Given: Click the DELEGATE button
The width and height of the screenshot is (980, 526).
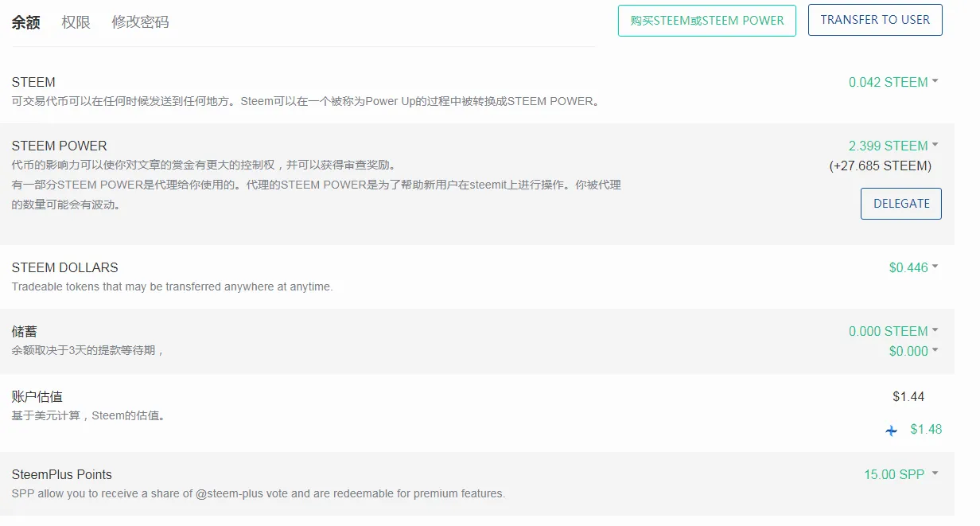Looking at the screenshot, I should click(x=901, y=204).
